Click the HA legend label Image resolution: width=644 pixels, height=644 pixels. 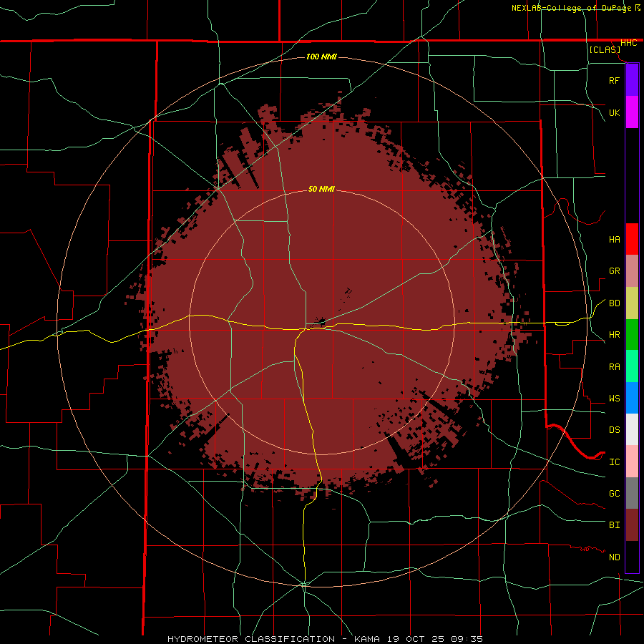click(614, 240)
